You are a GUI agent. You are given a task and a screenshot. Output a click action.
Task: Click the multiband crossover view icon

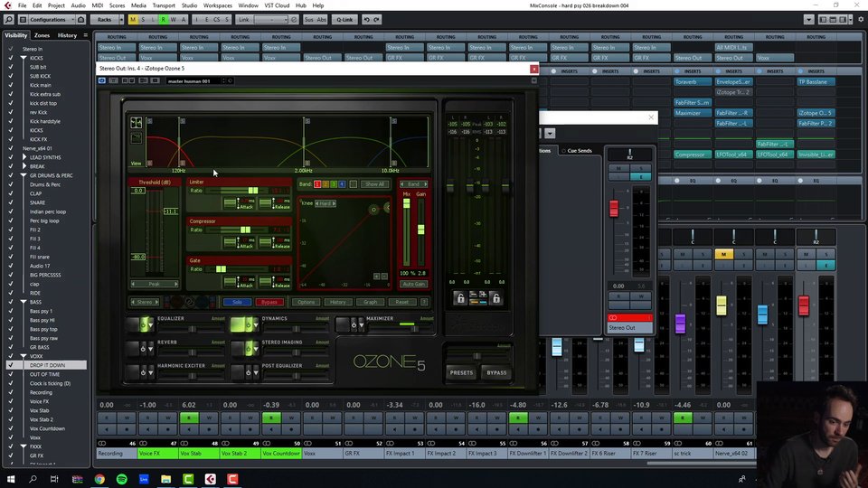136,122
